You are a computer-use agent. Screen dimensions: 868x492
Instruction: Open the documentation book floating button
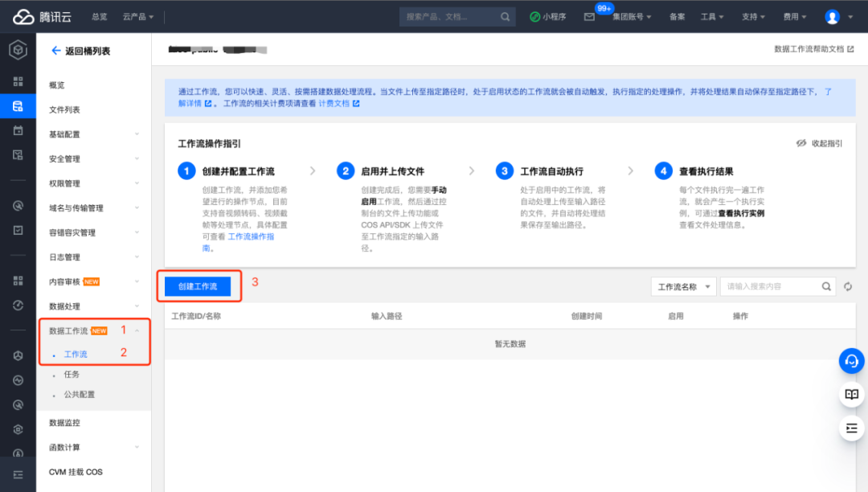tap(851, 395)
